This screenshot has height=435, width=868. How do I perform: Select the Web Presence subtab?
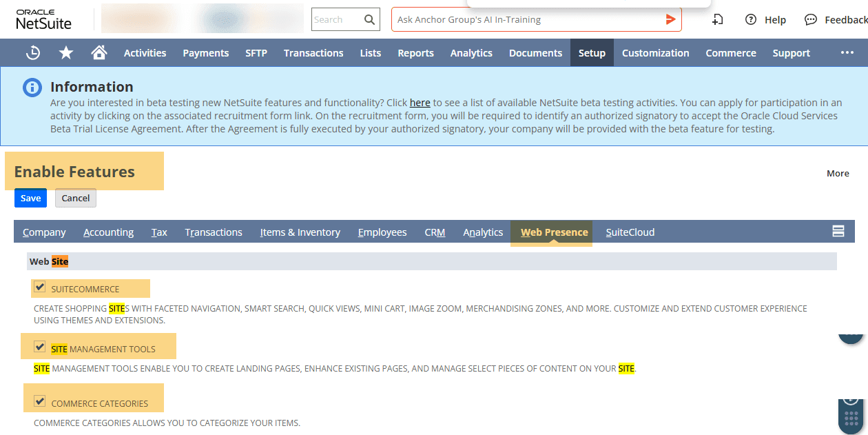pos(555,232)
